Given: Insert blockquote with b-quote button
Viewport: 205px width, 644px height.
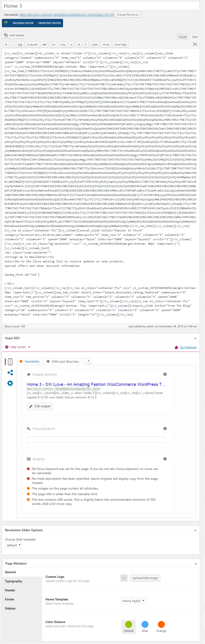Looking at the screenshot, I should pyautogui.click(x=33, y=45).
